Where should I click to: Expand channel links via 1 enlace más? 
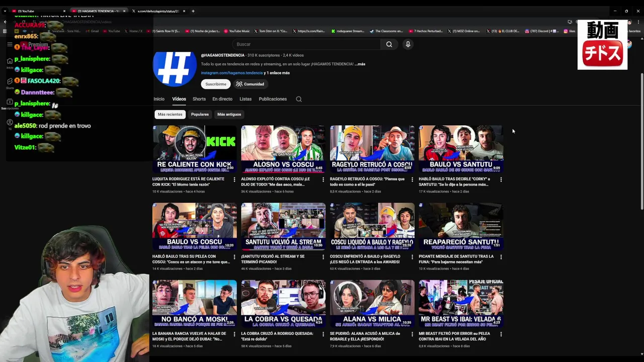coord(277,73)
